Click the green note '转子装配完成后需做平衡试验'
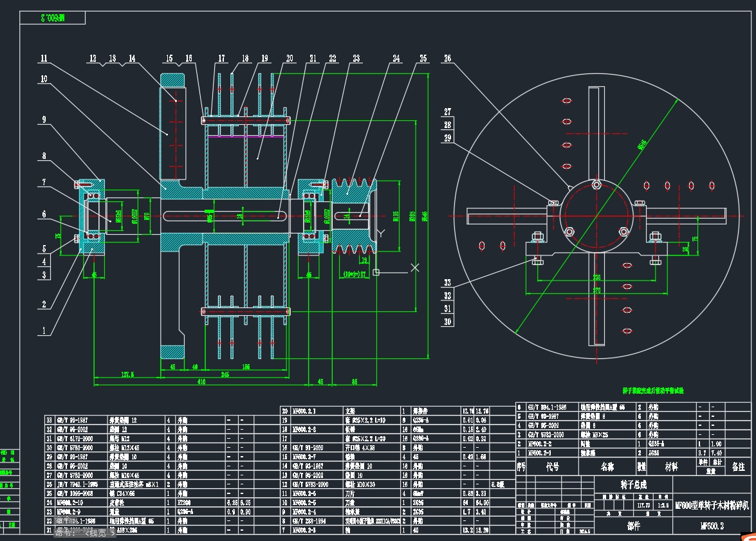The width and height of the screenshot is (756, 541). coord(653,390)
